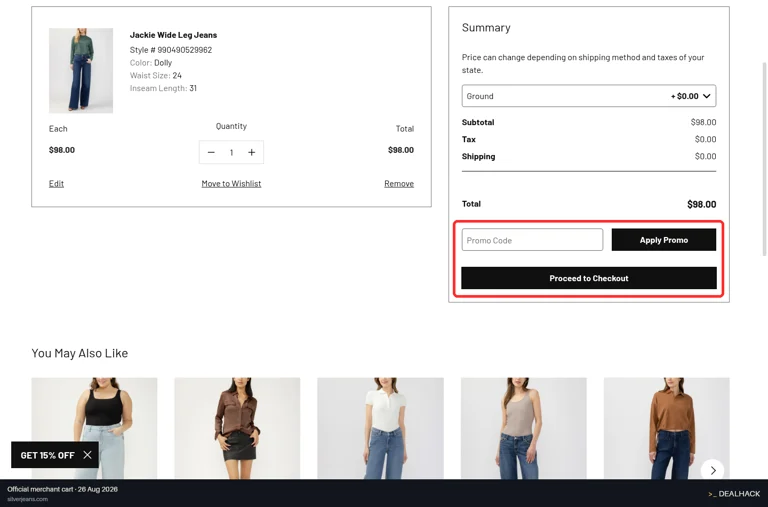This screenshot has width=768, height=507.
Task: Open the Jackie Wide Leg Jeans title
Action: coord(173,35)
